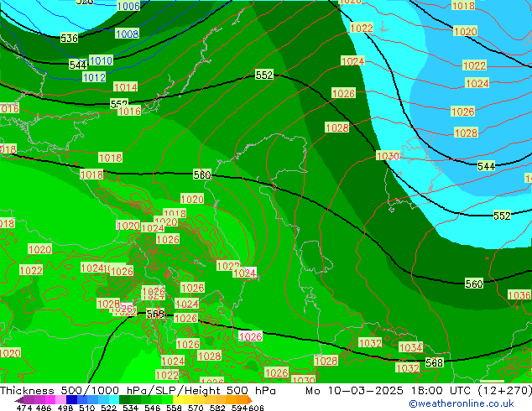Click legend value 594

coord(239,408)
